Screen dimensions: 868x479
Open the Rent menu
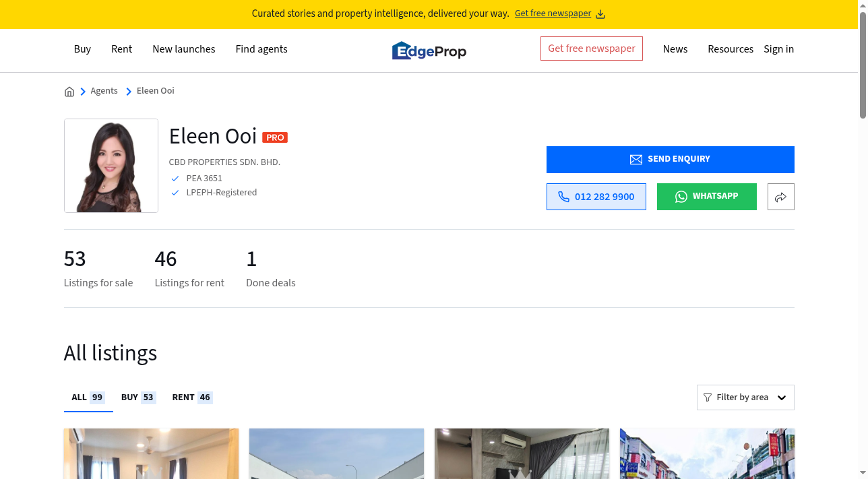(x=122, y=49)
